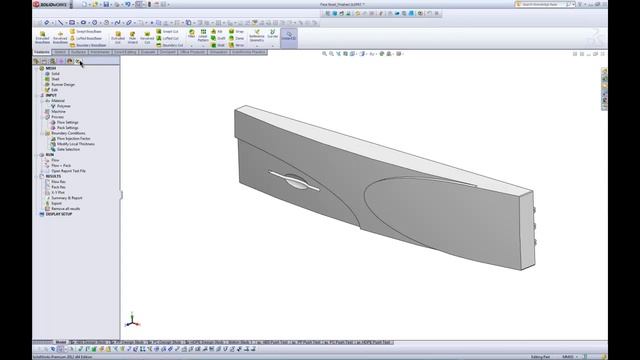Open the Reference Geometry tool
Screen dimensions: 640x360
[x=257, y=36]
